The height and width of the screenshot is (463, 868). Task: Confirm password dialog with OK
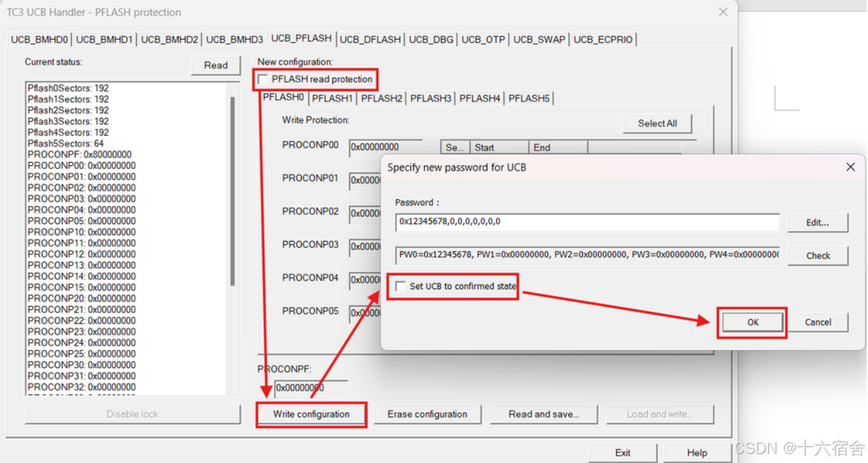pyautogui.click(x=752, y=322)
